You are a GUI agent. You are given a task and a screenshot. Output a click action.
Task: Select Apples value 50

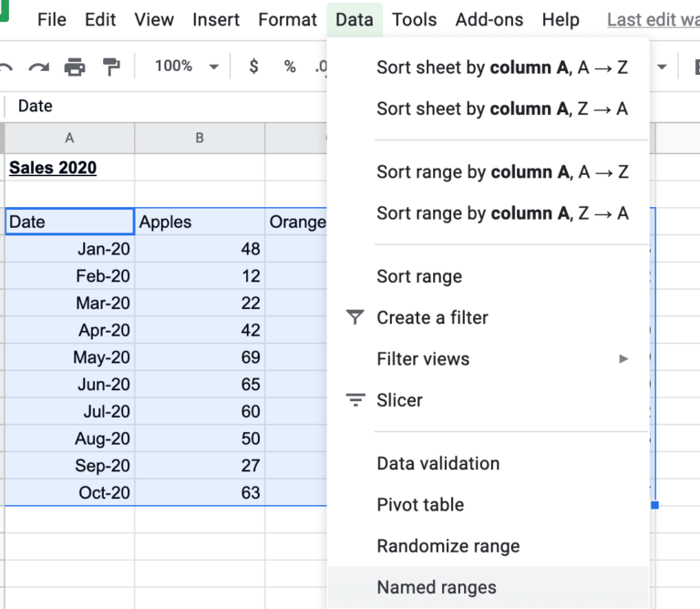pos(200,439)
